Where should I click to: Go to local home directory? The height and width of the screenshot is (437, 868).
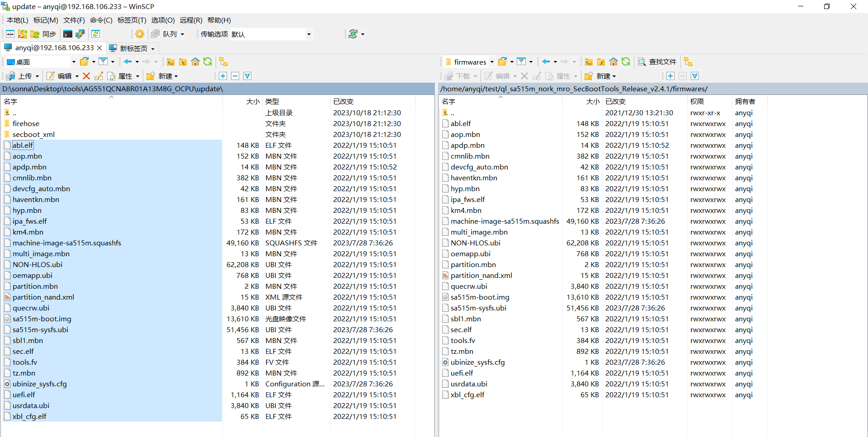click(x=195, y=62)
